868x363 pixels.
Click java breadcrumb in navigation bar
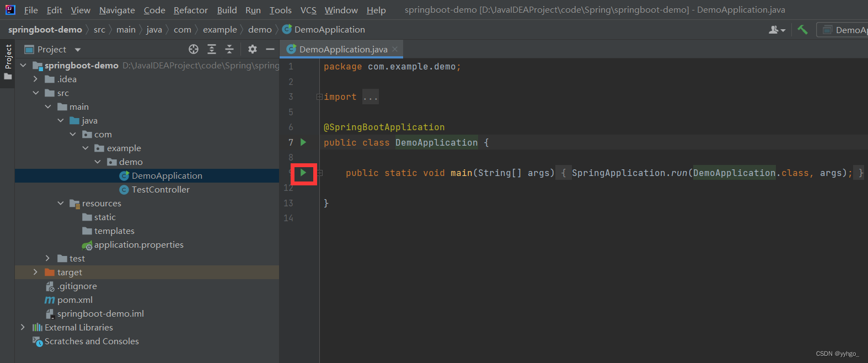(x=154, y=30)
